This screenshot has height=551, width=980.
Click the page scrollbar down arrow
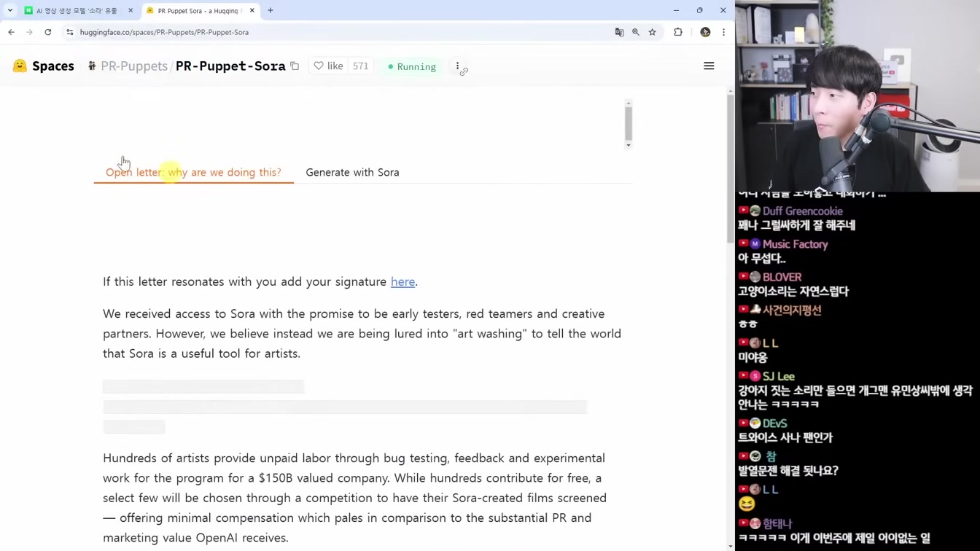click(x=731, y=547)
